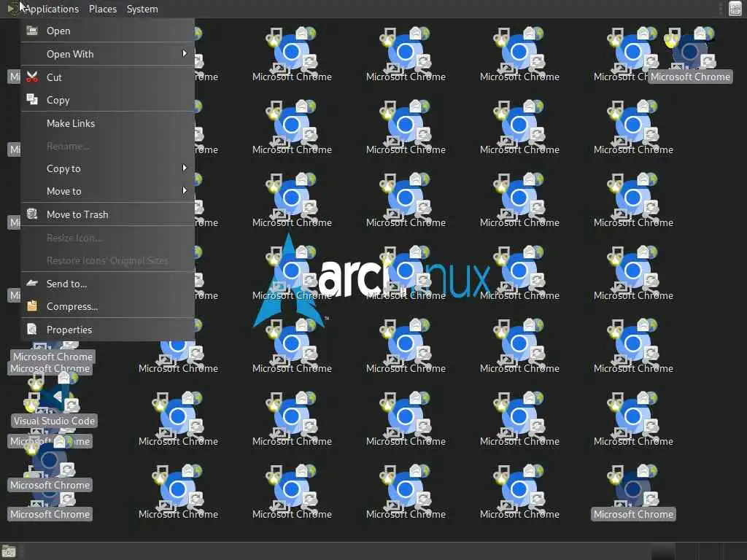Open the Applications menu in the top panel

(x=51, y=9)
